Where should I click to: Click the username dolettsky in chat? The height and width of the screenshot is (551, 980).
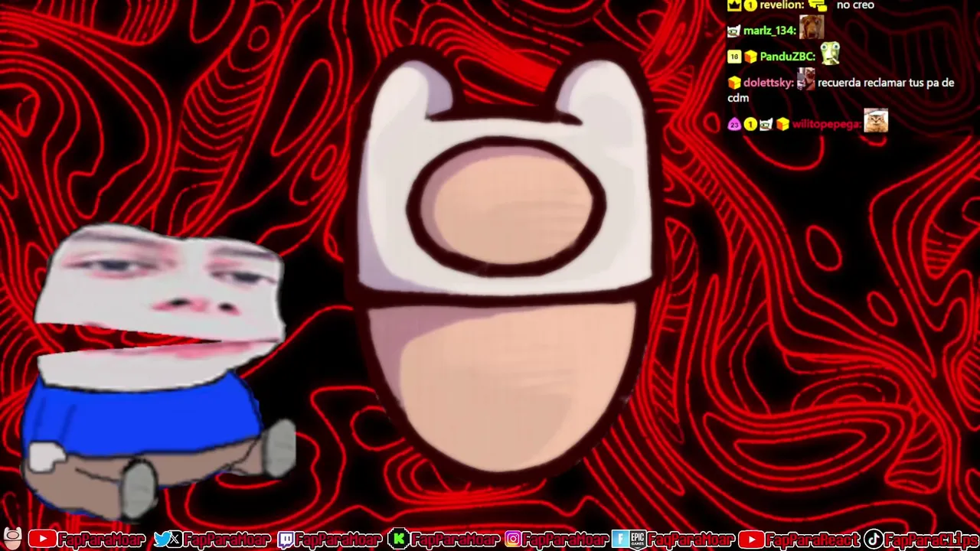769,83
